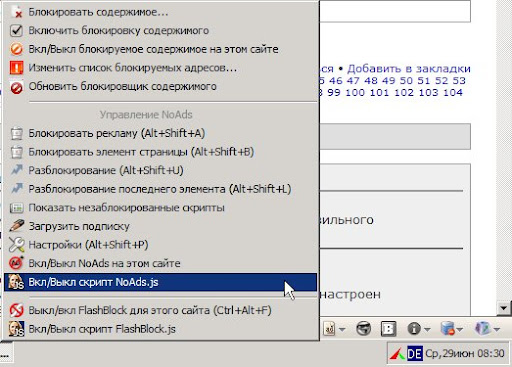Switch keyboard layout via DE indicator
Viewport: 512px width, 367px height.
tap(415, 353)
